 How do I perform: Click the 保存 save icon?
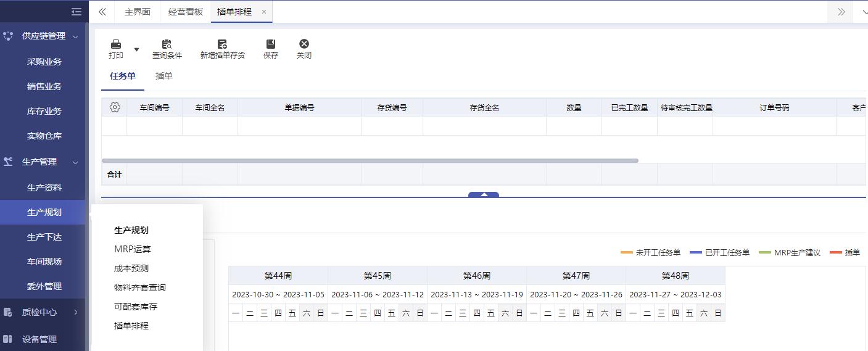click(x=270, y=44)
